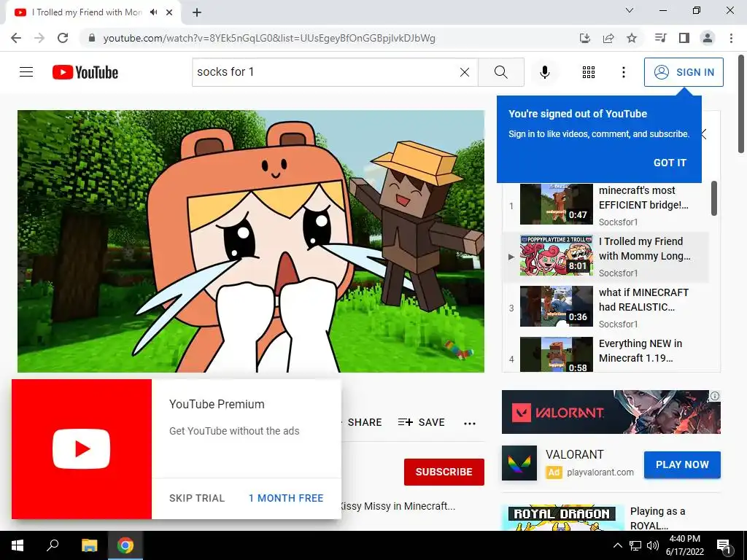Play 'Everything NEW in Minecraft 1.19' video

tap(640, 351)
